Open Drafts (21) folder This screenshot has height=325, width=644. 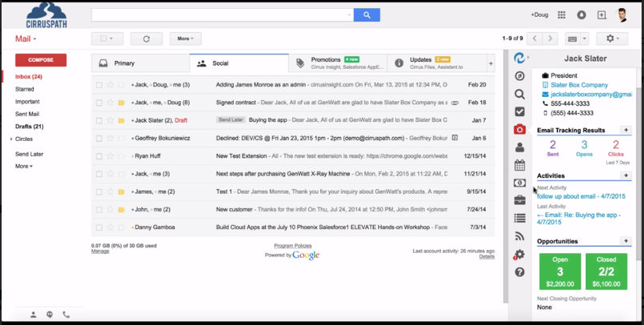click(29, 126)
